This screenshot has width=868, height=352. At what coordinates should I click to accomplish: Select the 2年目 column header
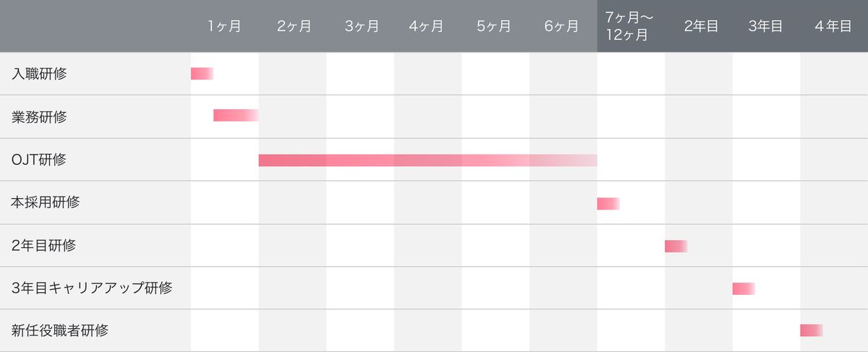pyautogui.click(x=701, y=27)
